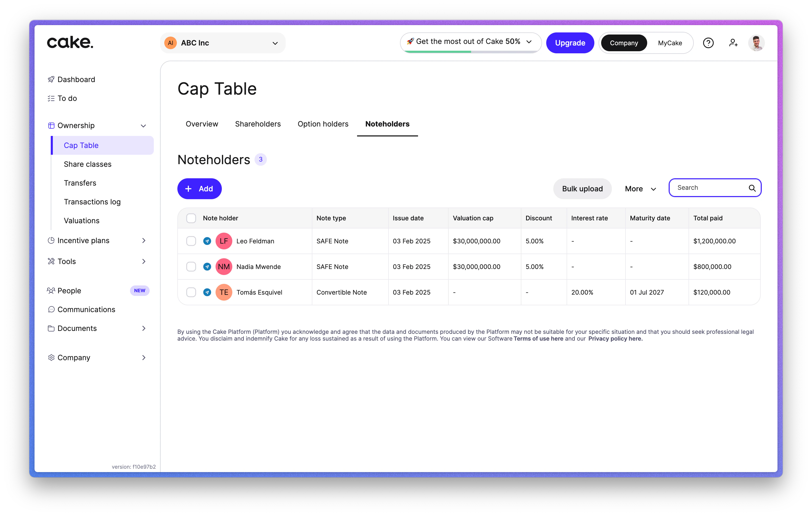Open help via the question mark icon
Screen dimensions: 812x516
coord(708,43)
